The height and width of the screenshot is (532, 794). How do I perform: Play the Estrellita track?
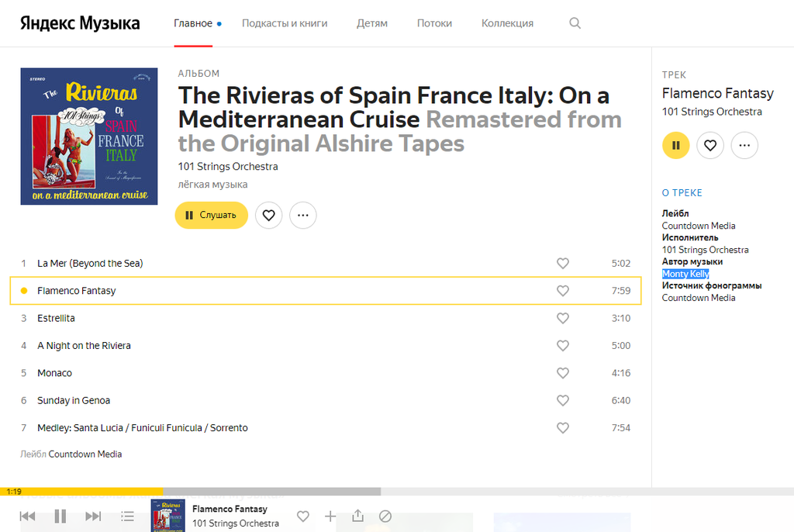[x=56, y=318]
